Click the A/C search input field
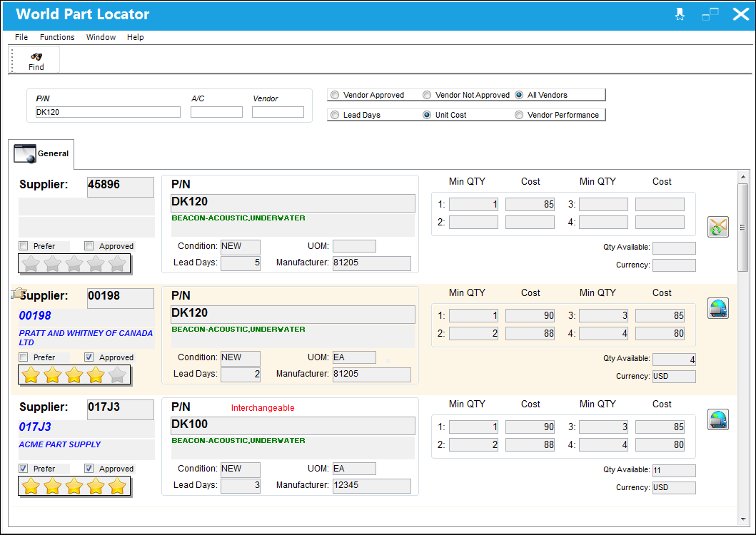Screen dimensions: 756x535 pos(216,112)
